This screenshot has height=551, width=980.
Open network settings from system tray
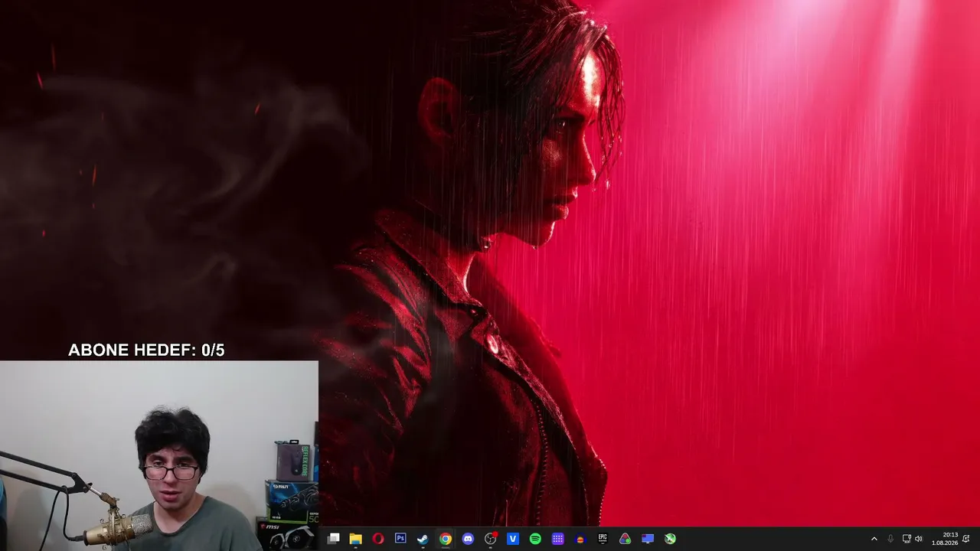[906, 539]
